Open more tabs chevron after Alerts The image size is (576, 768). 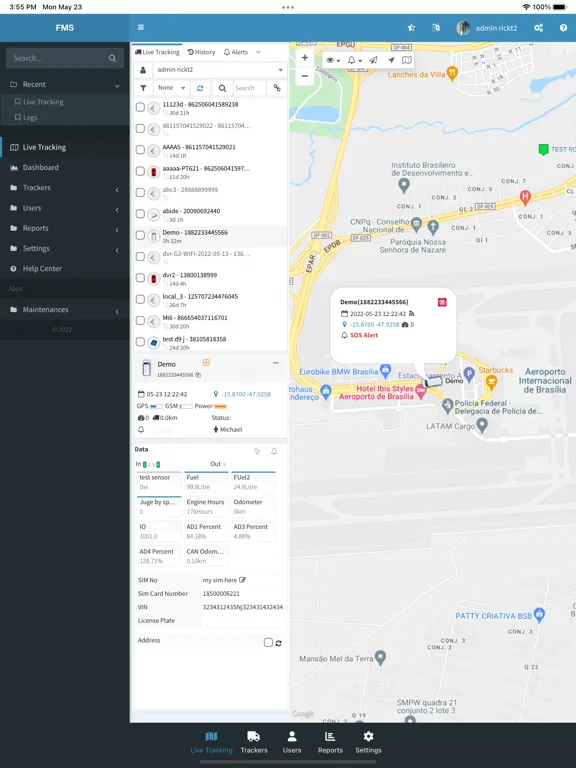(258, 52)
